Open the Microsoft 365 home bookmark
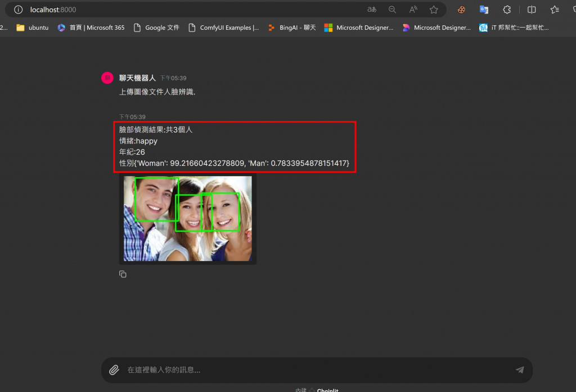This screenshot has height=392, width=576. [x=91, y=28]
